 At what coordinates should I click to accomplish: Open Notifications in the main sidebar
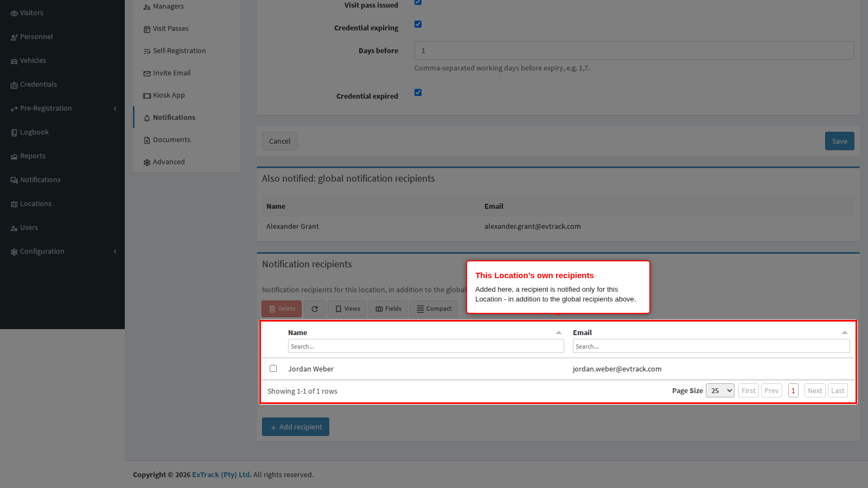pyautogui.click(x=62, y=180)
